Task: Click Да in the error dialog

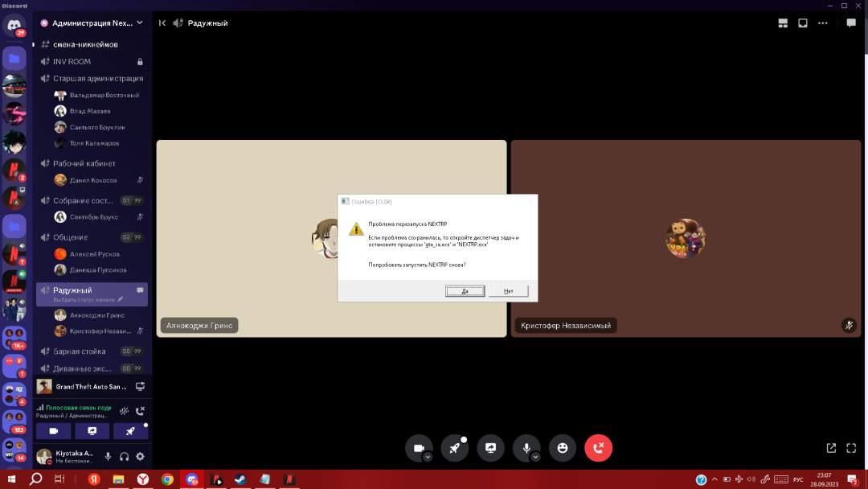Action: pos(465,290)
